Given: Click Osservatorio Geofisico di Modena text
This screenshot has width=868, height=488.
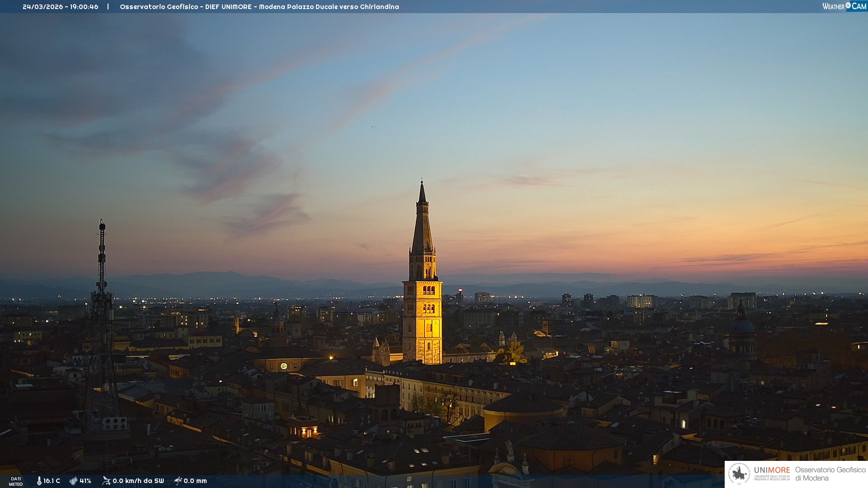Looking at the screenshot, I should (x=830, y=474).
